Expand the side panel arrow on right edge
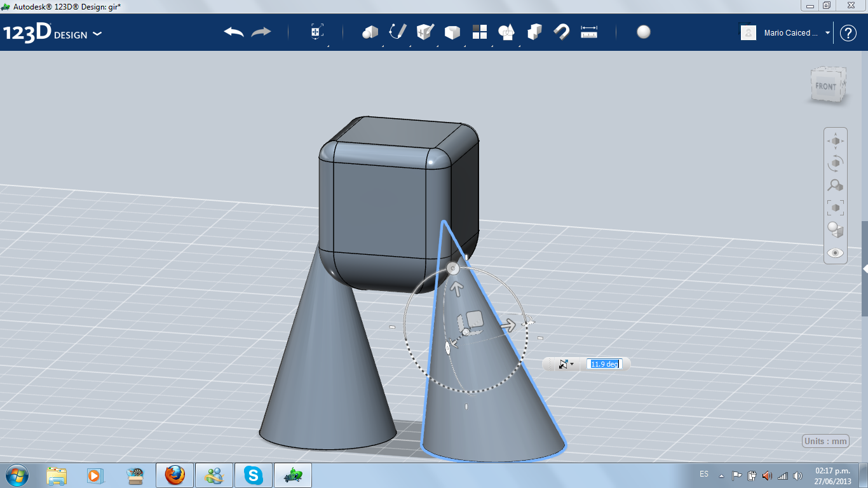Viewport: 868px width, 488px height. [x=865, y=269]
